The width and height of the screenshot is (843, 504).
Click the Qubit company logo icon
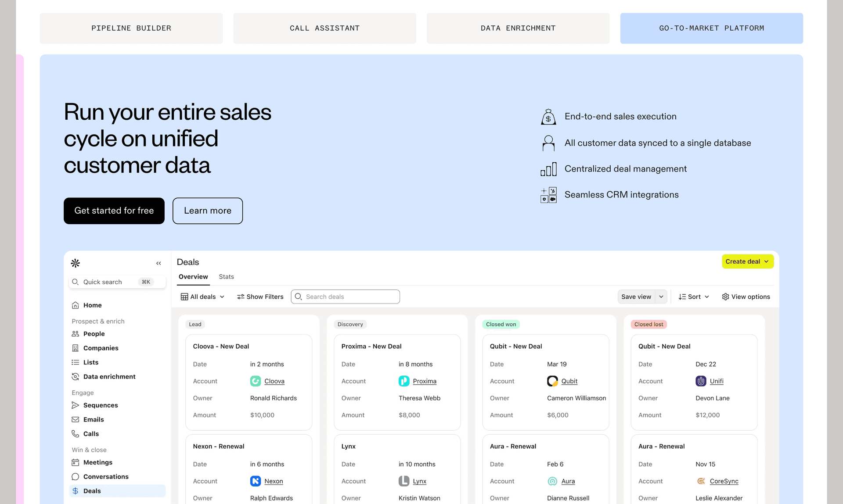[x=552, y=381]
